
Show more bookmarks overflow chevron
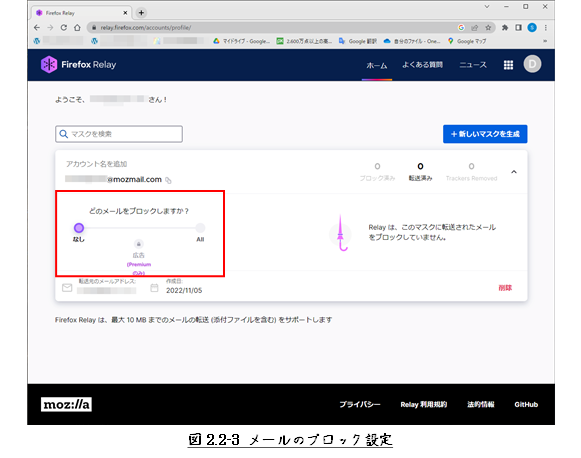point(545,41)
